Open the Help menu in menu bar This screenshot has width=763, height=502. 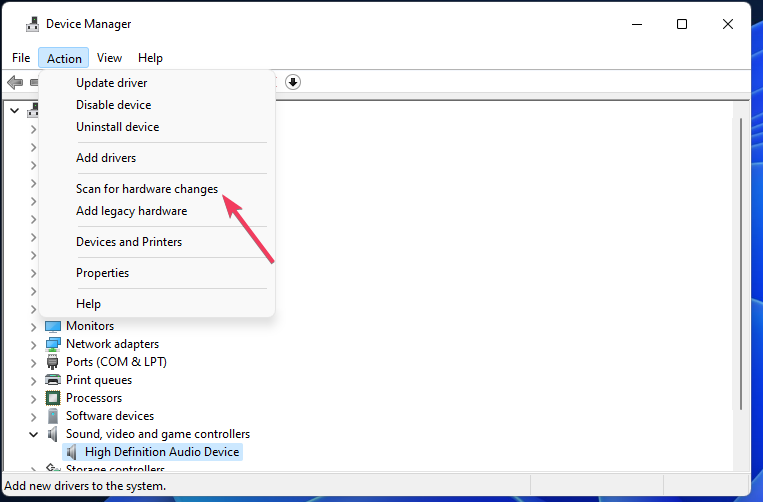click(150, 58)
